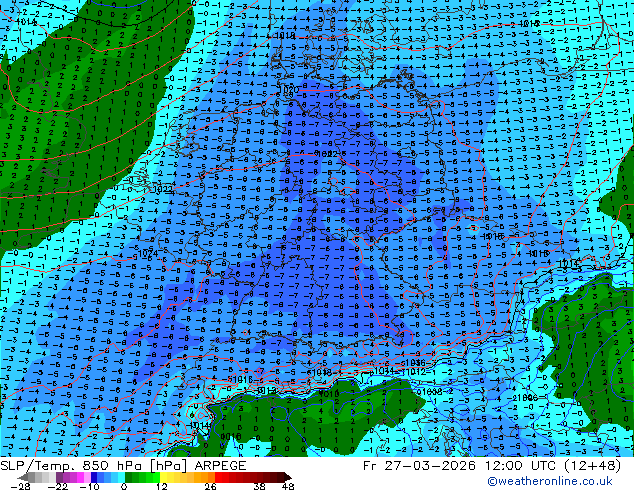Screen dimensions: 634x490
Task: Click the dark maroon right arrow end of the scale
Action: tap(287, 477)
